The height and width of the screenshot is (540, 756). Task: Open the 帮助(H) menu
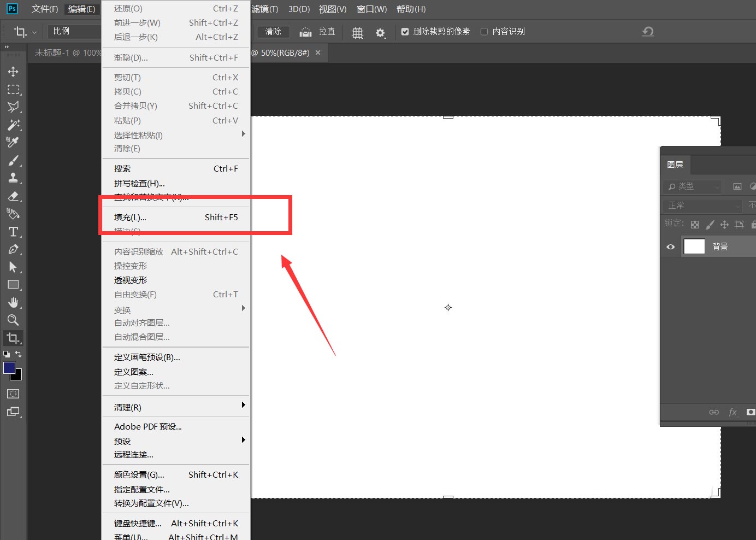(x=411, y=9)
